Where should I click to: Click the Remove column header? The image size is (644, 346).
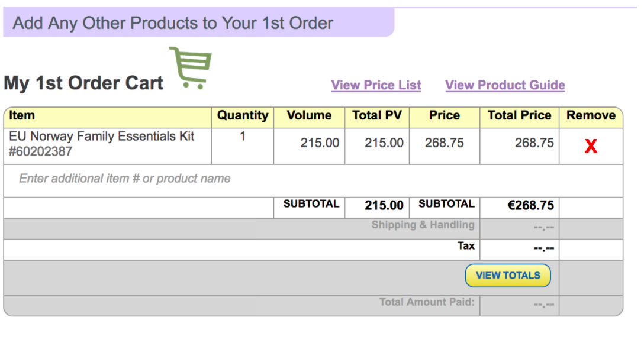(x=591, y=116)
